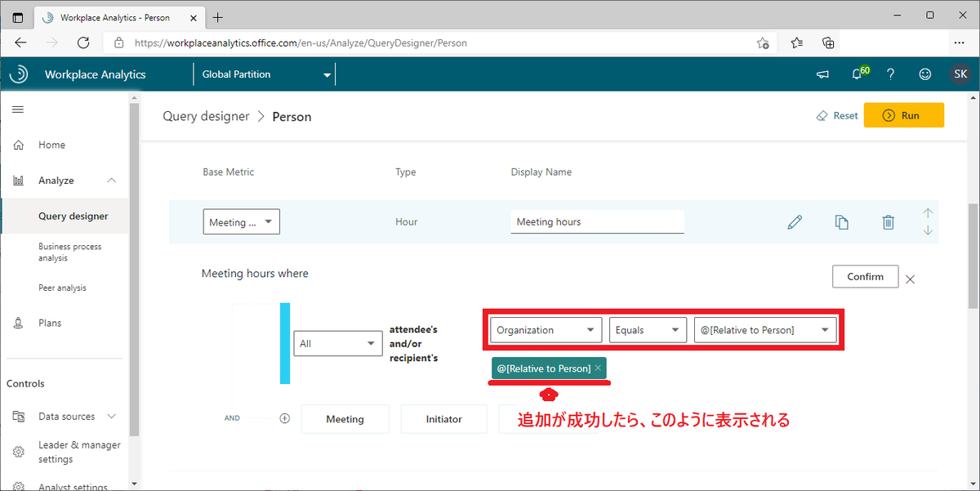The height and width of the screenshot is (491, 980).
Task: Open the Global Partition dropdown
Action: [x=265, y=74]
